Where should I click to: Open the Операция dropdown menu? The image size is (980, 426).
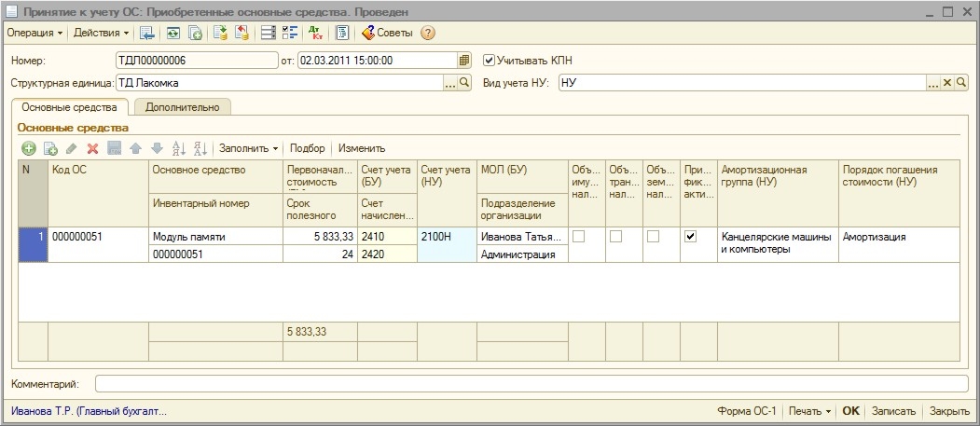click(x=35, y=33)
